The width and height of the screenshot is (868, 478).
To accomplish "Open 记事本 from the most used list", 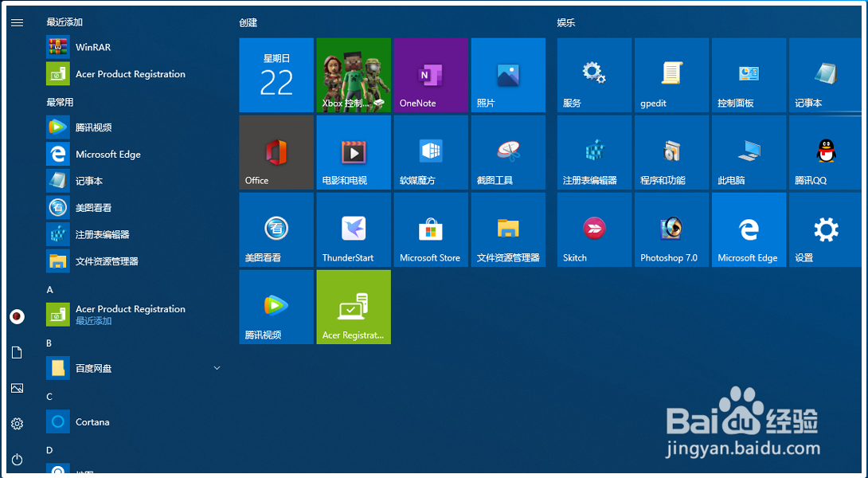I will pos(134,181).
